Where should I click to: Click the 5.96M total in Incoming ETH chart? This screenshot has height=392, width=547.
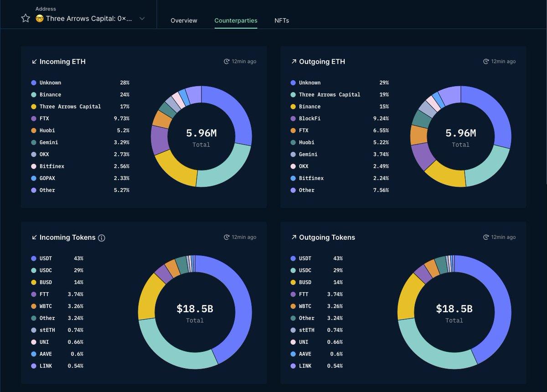pos(201,133)
